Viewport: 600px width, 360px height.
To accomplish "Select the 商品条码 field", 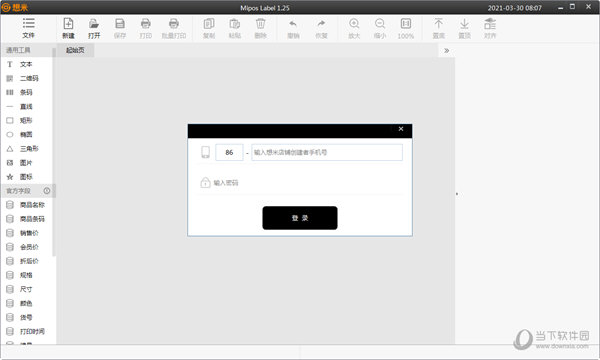I will tap(27, 219).
